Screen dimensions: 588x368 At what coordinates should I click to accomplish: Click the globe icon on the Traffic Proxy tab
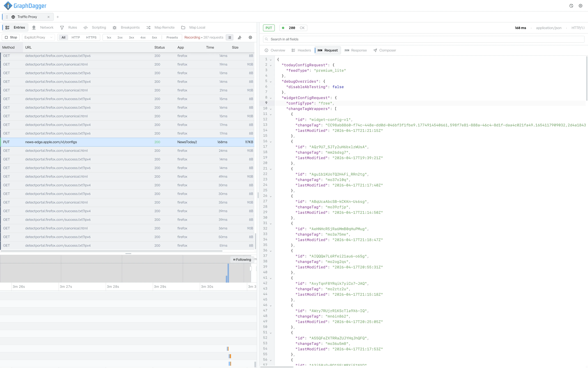tap(13, 17)
